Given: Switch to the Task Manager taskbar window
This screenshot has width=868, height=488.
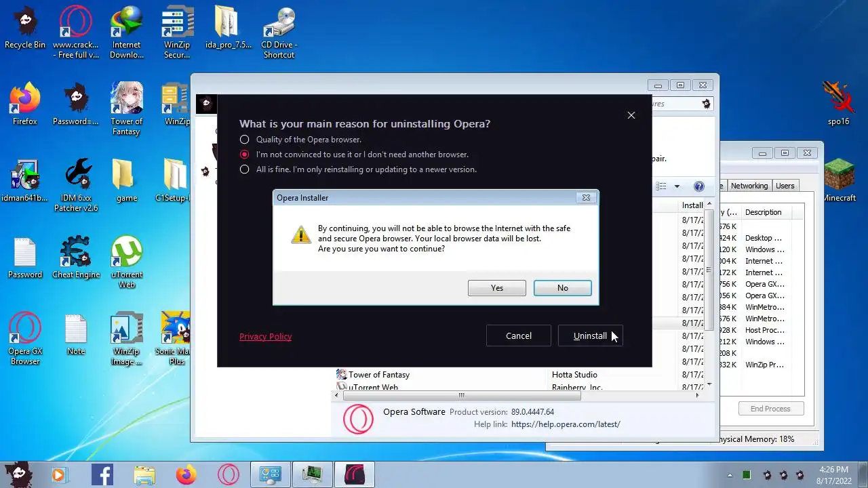Looking at the screenshot, I should point(313,475).
